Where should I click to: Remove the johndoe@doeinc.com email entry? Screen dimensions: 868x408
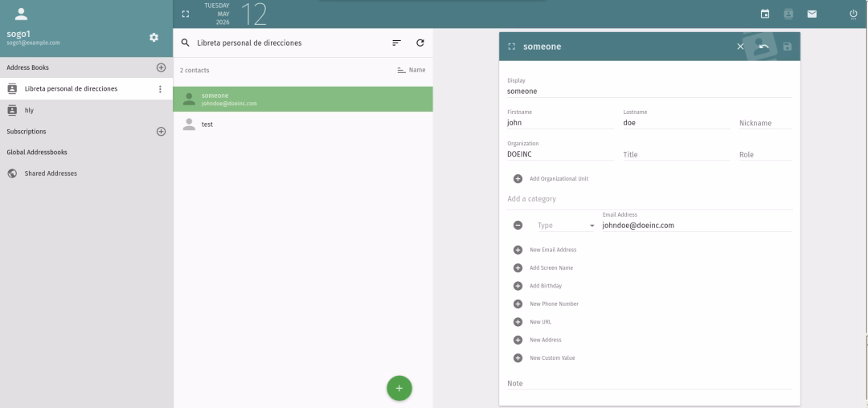[518, 225]
